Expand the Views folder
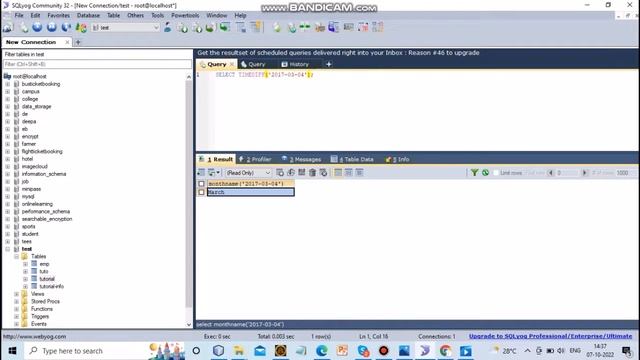Screen dimensions: 640x360 tap(16, 294)
